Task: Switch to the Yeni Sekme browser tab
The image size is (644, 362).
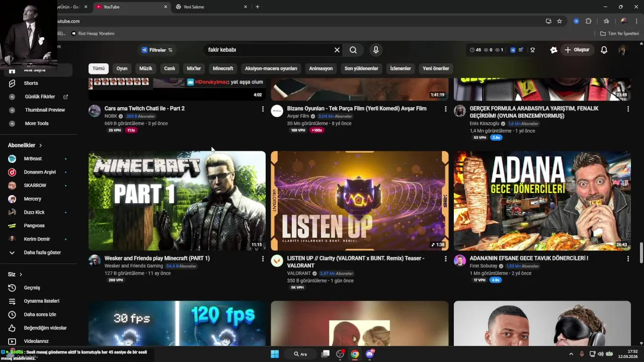Action: 211,7
